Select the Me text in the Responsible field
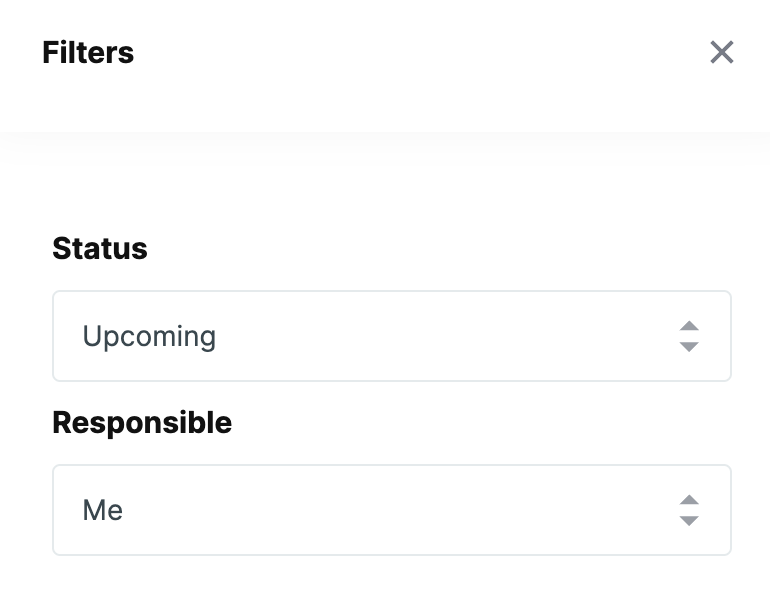 [103, 510]
